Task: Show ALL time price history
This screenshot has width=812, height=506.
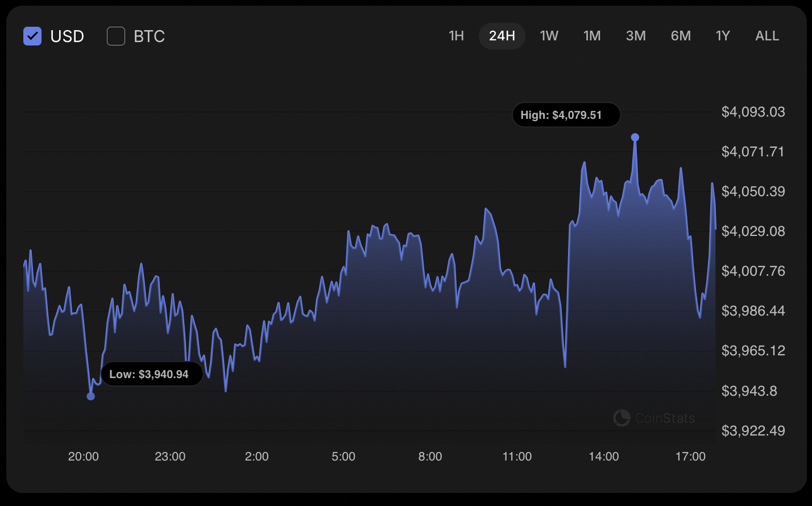Action: 767,36
